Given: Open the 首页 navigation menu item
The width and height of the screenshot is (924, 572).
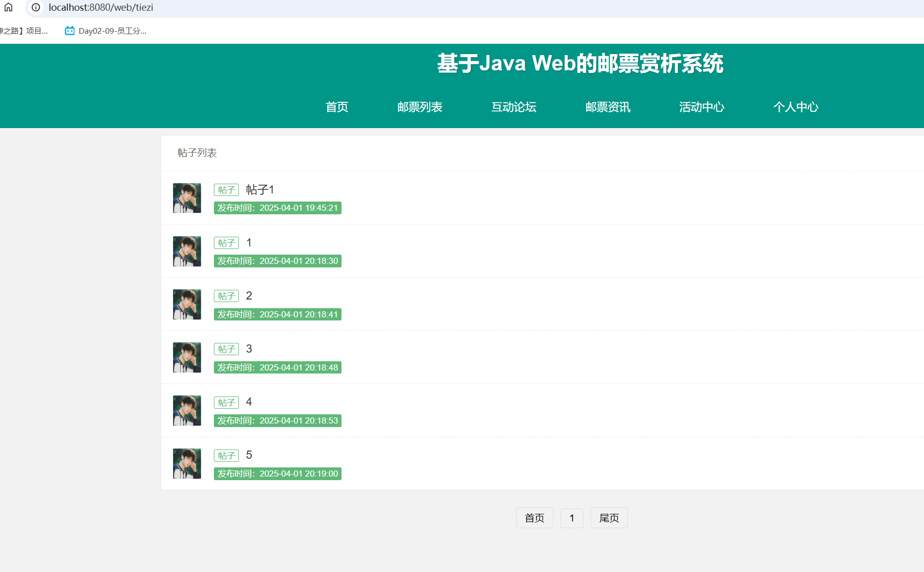Looking at the screenshot, I should pyautogui.click(x=337, y=107).
